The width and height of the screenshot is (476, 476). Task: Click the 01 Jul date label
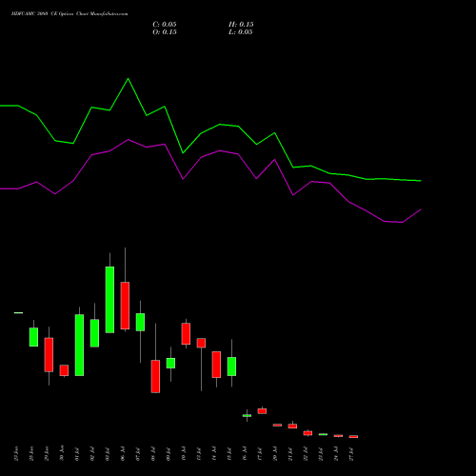click(x=77, y=453)
